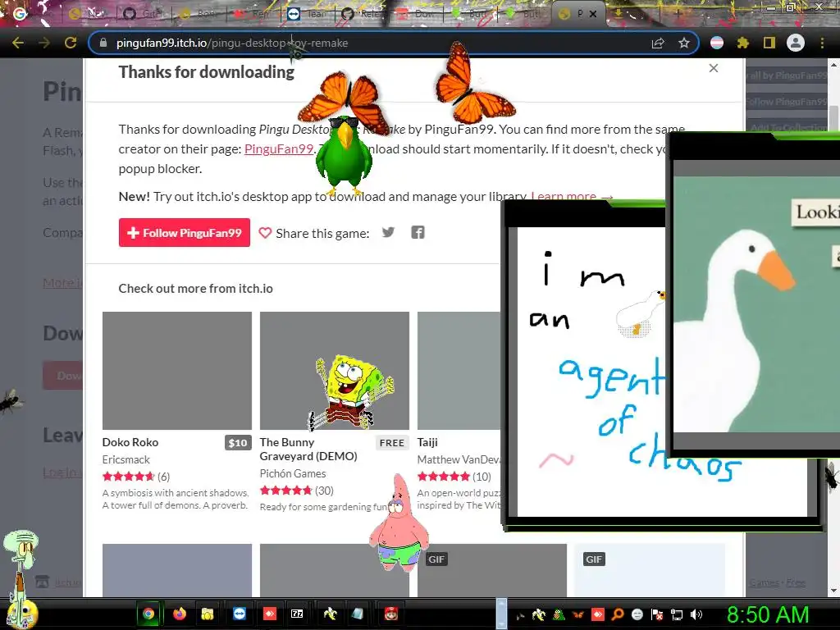840x630 pixels.
Task: Click the SpongeBob desktop toy
Action: pos(349,392)
